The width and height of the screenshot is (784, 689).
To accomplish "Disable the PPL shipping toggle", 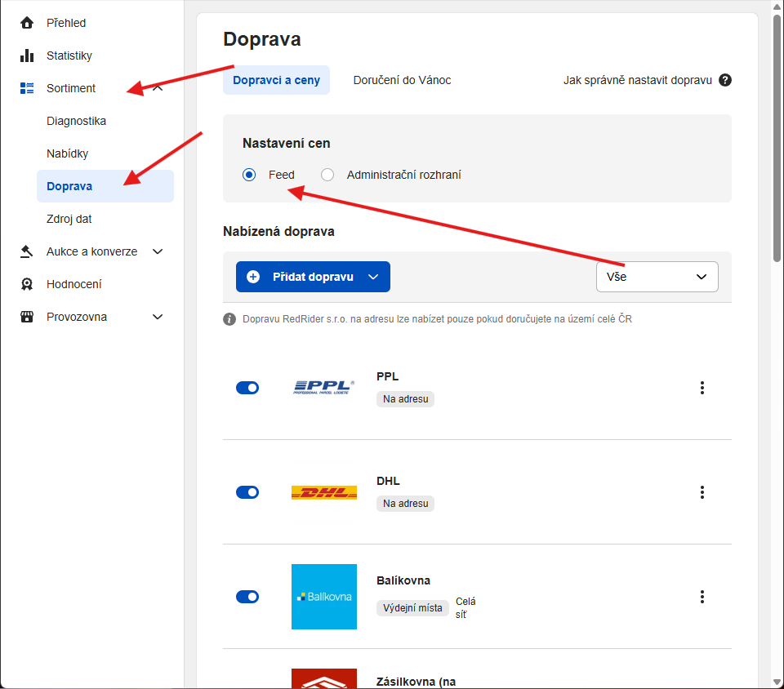I will click(247, 388).
